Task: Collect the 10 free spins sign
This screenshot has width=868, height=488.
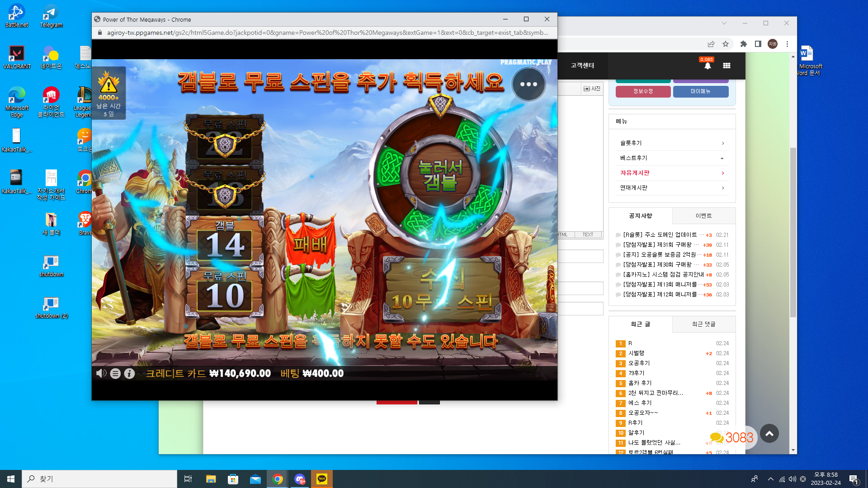Action: pyautogui.click(x=442, y=290)
